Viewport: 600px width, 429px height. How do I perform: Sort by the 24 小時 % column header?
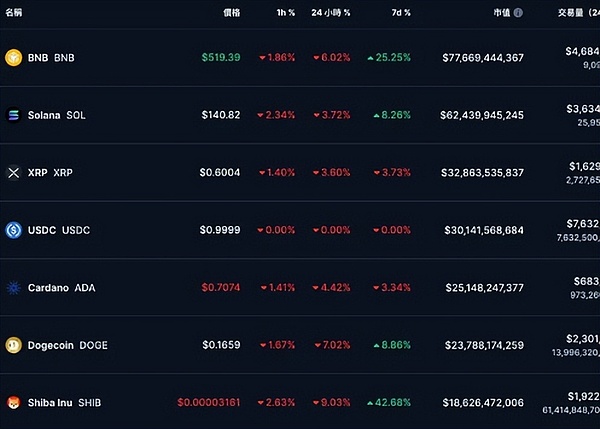pyautogui.click(x=330, y=13)
